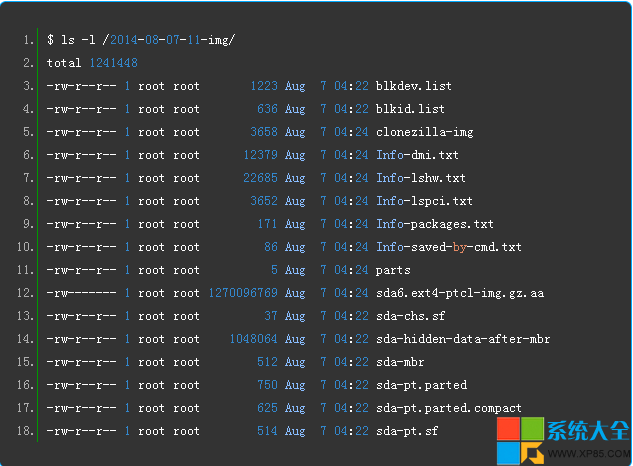
Task: Click the Info-saved-by-cmd.txt filename
Action: point(448,247)
